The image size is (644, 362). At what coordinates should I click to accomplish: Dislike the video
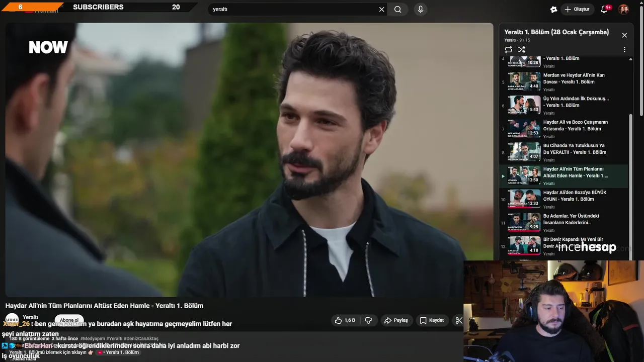pyautogui.click(x=368, y=320)
